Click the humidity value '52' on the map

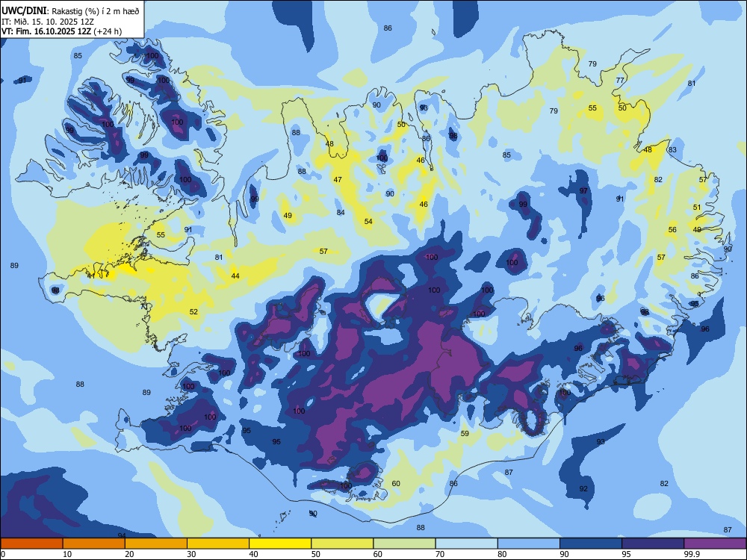click(193, 312)
